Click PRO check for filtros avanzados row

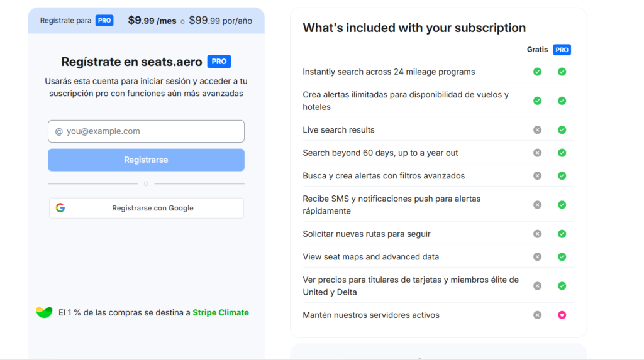click(562, 176)
